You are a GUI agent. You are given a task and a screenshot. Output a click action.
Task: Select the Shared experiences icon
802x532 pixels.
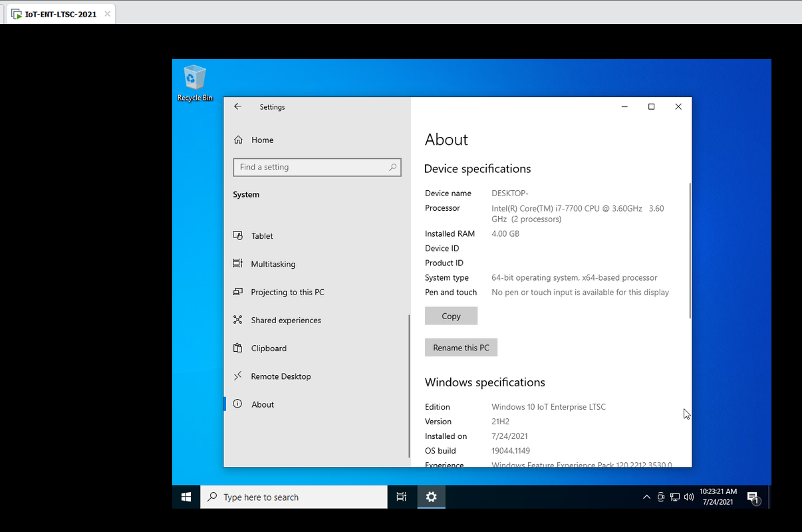click(237, 320)
